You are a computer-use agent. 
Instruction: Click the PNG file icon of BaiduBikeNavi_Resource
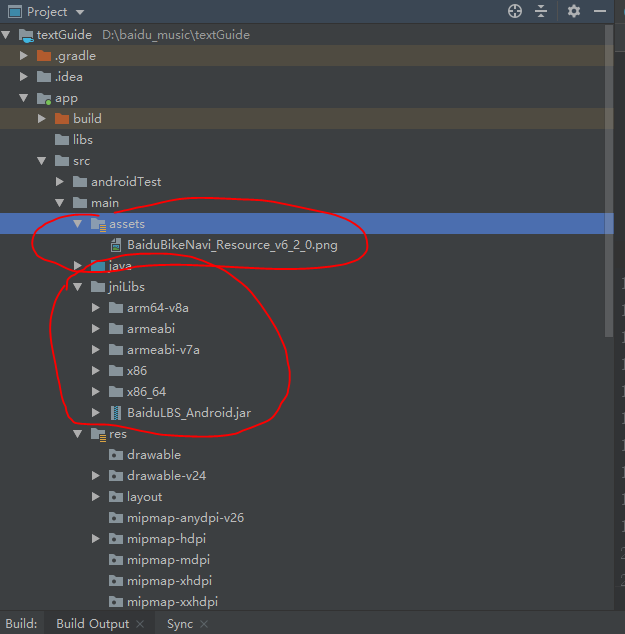tap(116, 245)
